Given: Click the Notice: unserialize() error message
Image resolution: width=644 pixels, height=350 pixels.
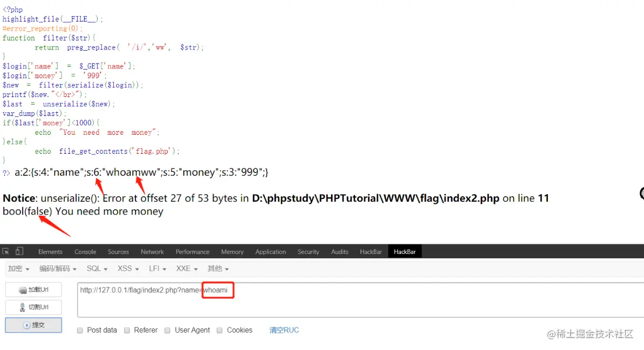Looking at the screenshot, I should pyautogui.click(x=276, y=198).
